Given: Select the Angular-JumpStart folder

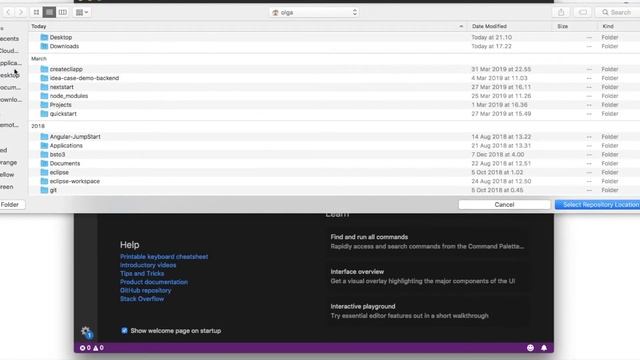Looking at the screenshot, I should [335, 137].
